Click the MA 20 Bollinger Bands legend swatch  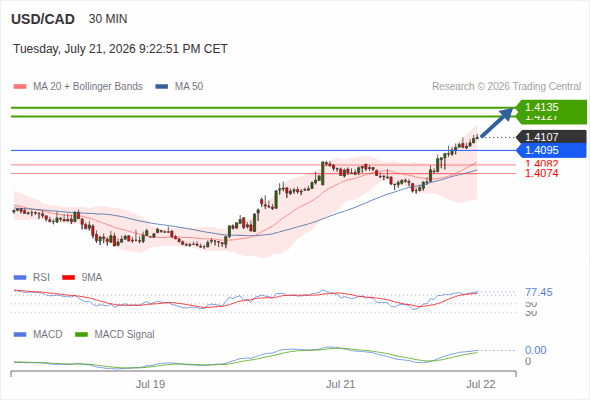tap(20, 87)
